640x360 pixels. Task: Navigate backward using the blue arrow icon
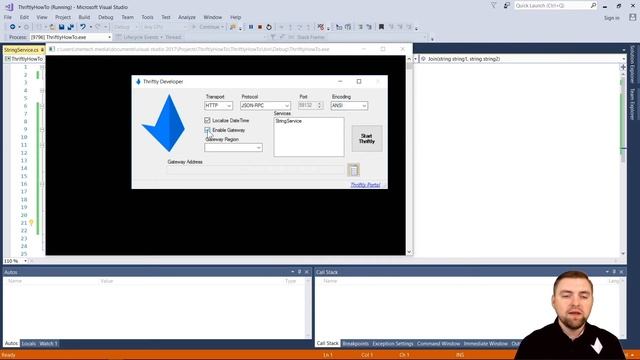coord(13,27)
